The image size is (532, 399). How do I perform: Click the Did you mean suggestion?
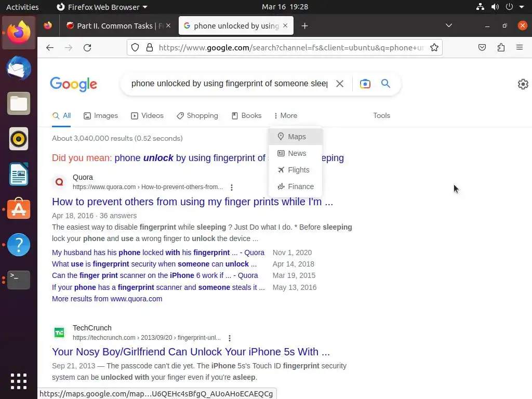tap(229, 158)
